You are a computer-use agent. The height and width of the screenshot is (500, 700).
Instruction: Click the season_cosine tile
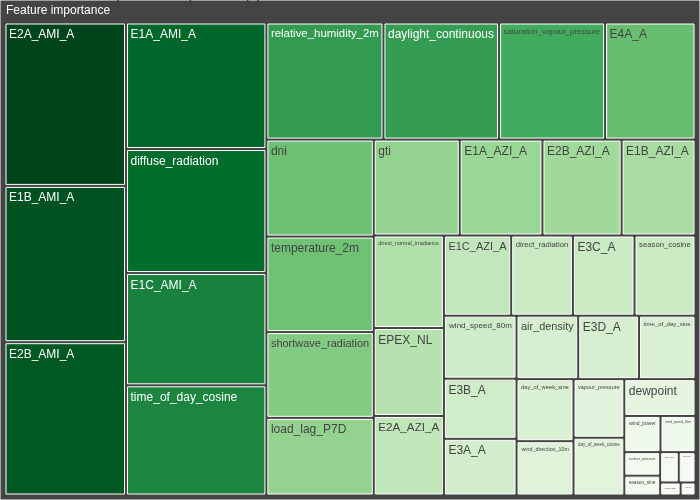tap(665, 276)
